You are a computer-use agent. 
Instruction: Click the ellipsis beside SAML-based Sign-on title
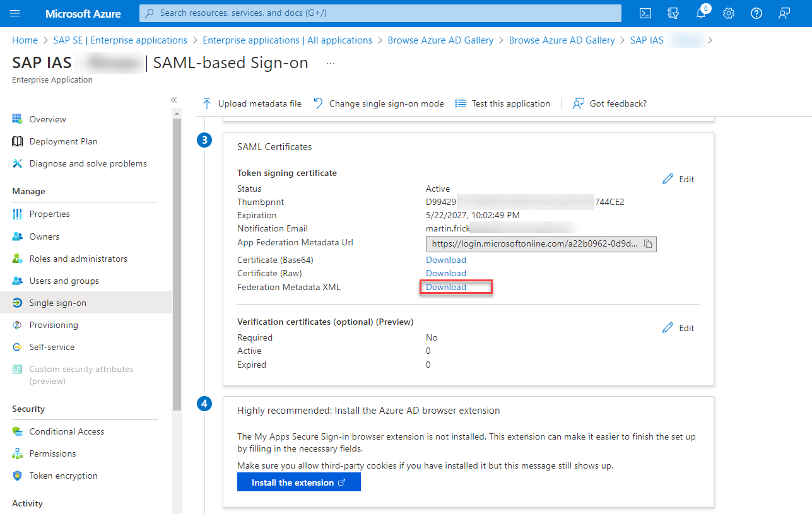tap(331, 63)
